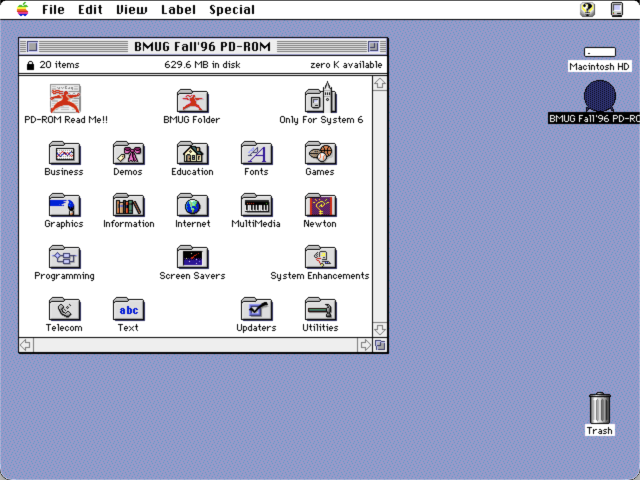This screenshot has height=480, width=640.
Task: Click the size box at the window's corner
Action: [x=380, y=345]
